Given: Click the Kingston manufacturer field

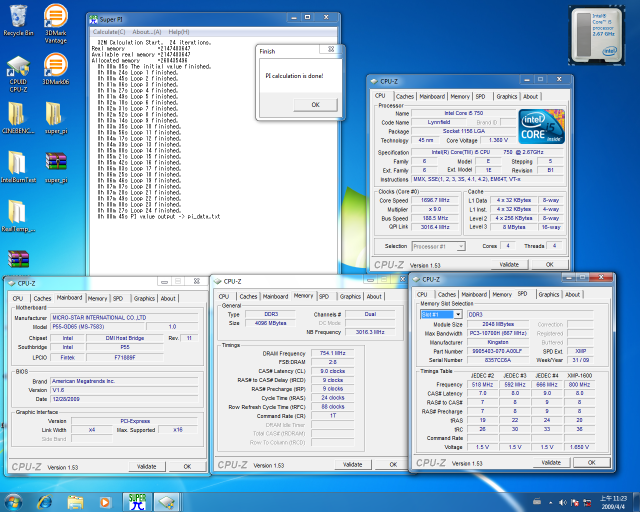Looking at the screenshot, I should click(498, 342).
